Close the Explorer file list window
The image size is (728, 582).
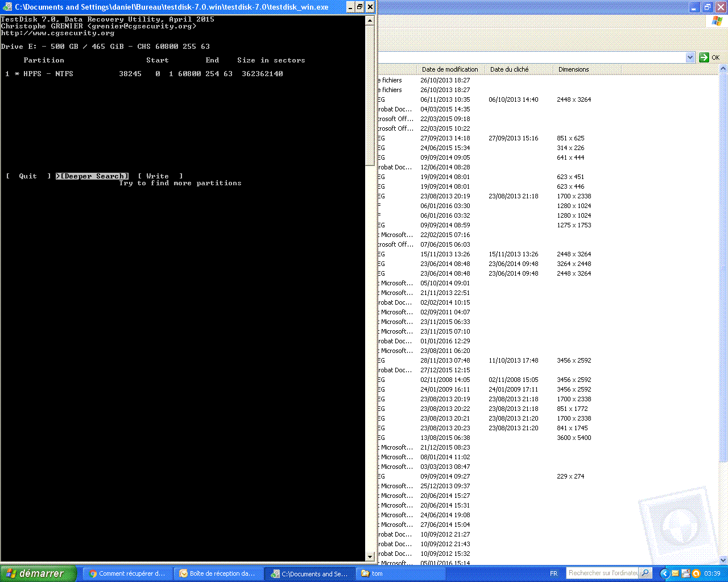[x=720, y=7]
